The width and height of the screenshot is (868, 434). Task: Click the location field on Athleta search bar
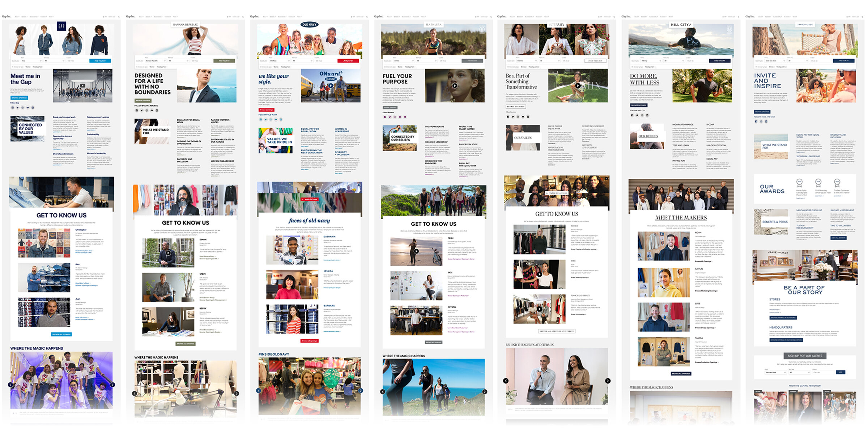coord(449,61)
